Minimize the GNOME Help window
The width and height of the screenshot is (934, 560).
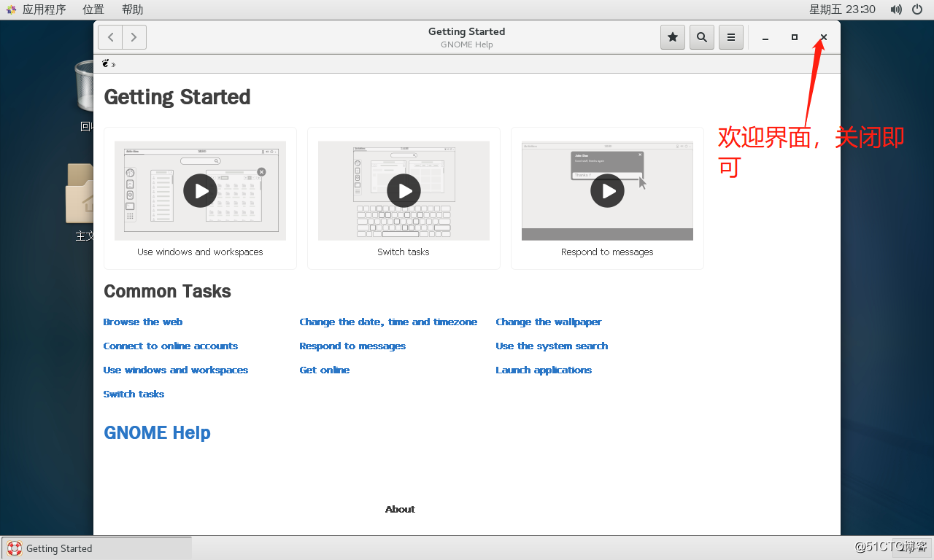[765, 37]
